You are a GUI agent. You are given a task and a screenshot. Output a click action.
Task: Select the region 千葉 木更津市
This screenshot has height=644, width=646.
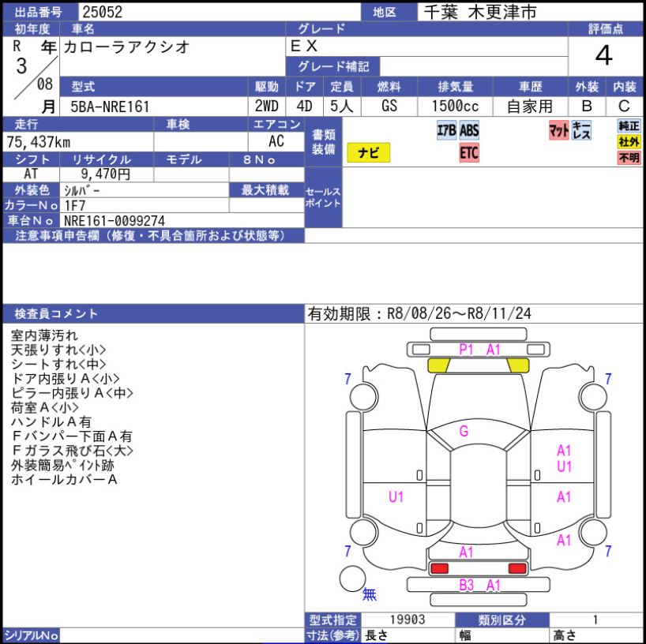(480, 12)
